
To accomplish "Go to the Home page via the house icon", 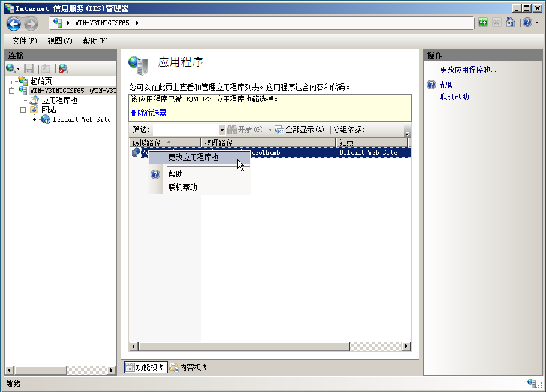I will pyautogui.click(x=511, y=23).
